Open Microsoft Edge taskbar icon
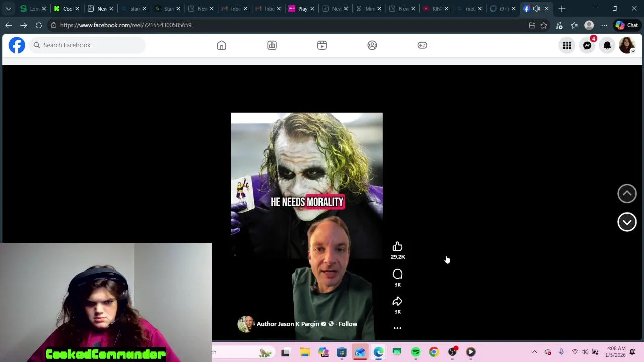 (378, 352)
